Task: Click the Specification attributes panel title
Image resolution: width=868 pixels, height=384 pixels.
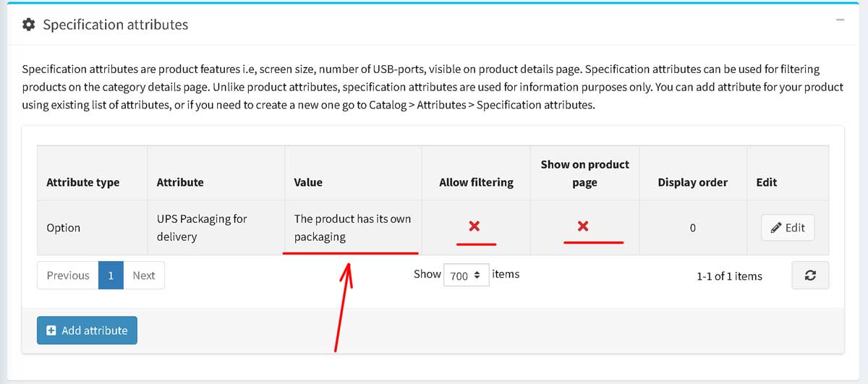Action: [116, 25]
